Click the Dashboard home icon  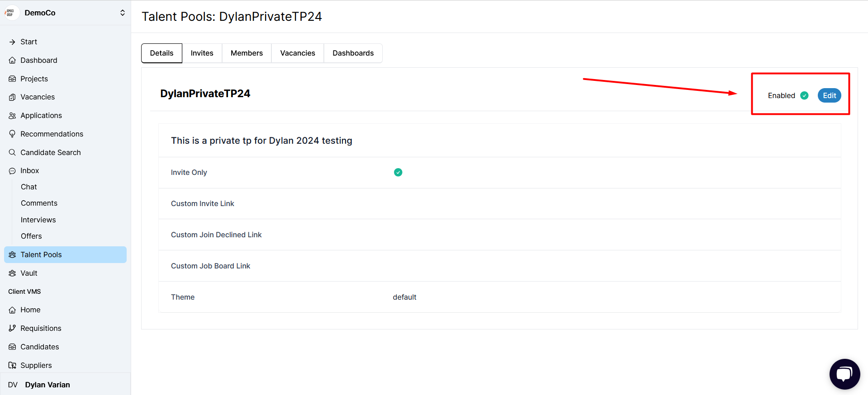click(12, 60)
